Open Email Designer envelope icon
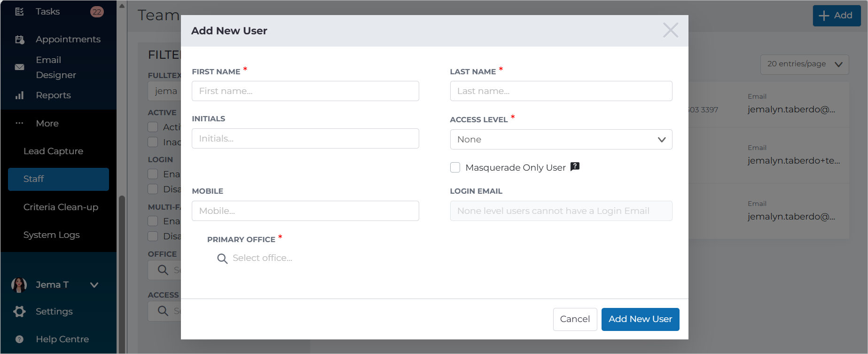The height and width of the screenshot is (354, 868). 19,67
